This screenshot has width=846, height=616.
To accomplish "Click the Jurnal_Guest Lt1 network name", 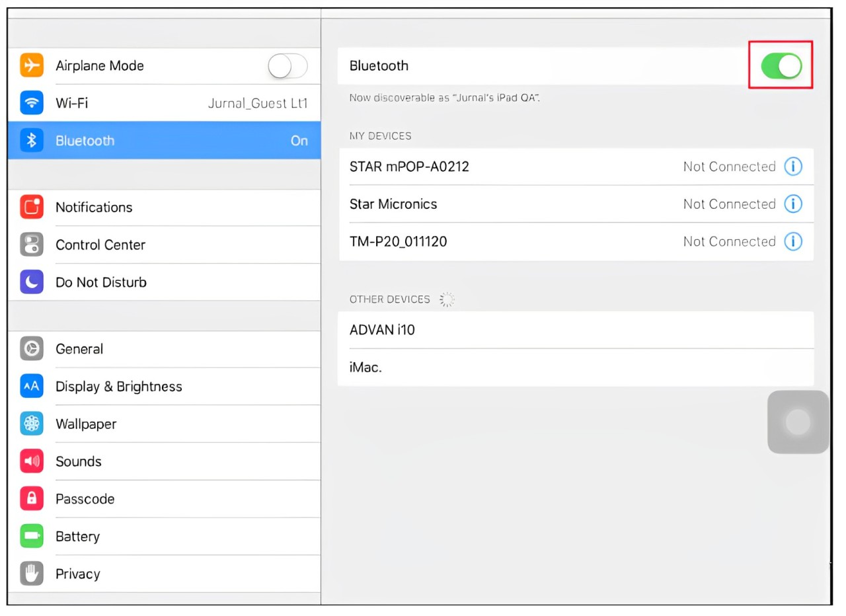I will [258, 103].
